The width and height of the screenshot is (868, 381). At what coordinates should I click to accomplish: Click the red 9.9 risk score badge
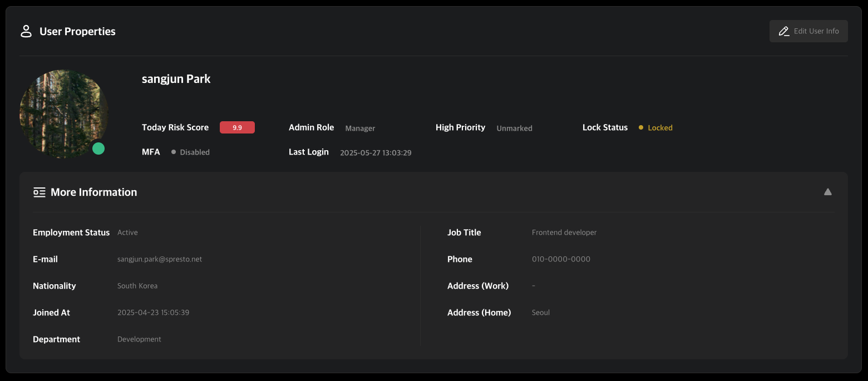click(x=237, y=127)
